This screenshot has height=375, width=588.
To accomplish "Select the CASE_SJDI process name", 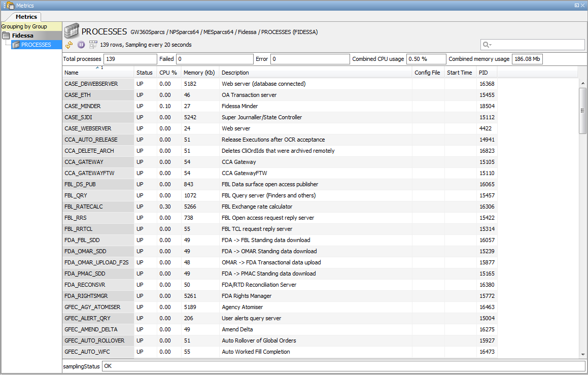I will click(78, 117).
